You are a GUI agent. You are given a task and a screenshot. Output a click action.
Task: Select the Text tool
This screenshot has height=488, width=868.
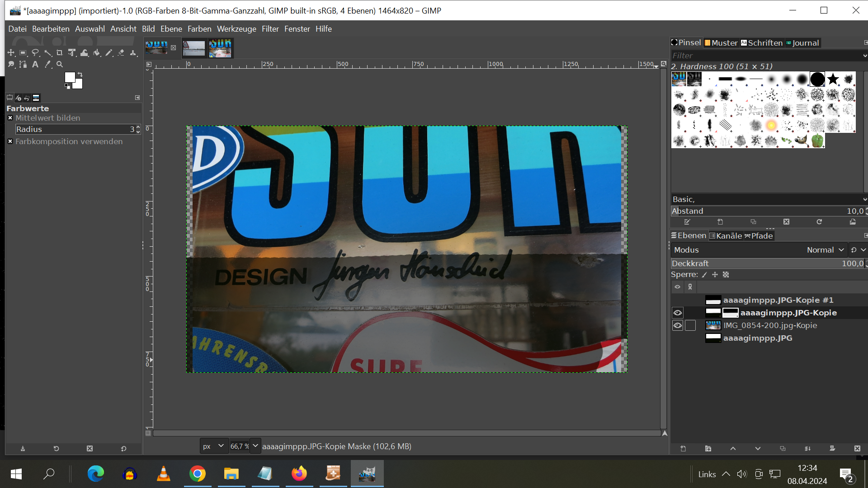pos(35,65)
